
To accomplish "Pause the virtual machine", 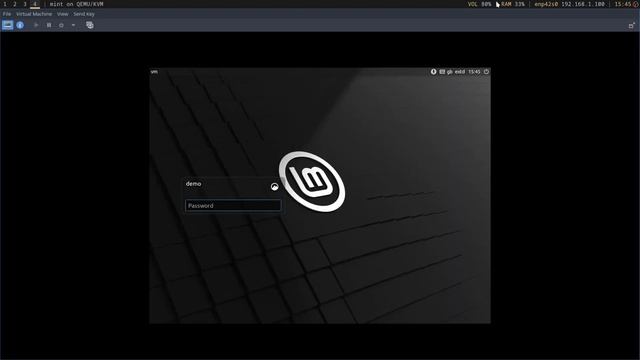I will 49,25.
